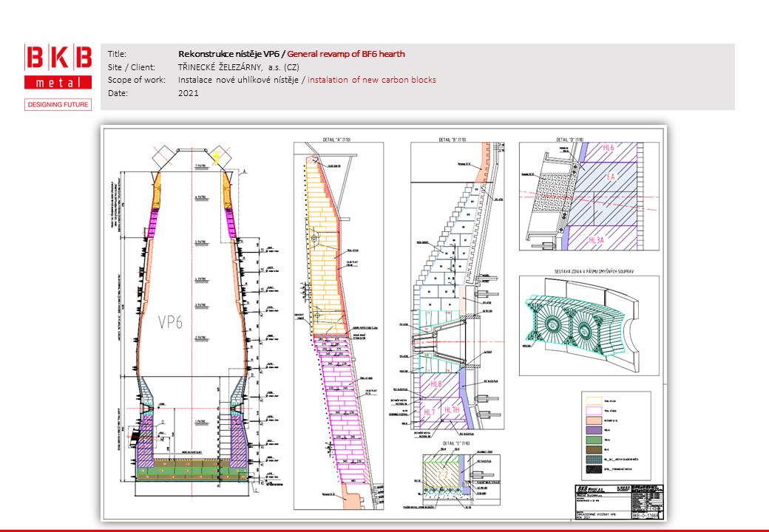
Task: Click the DETAIL "D" heading
Action: pyautogui.click(x=569, y=139)
